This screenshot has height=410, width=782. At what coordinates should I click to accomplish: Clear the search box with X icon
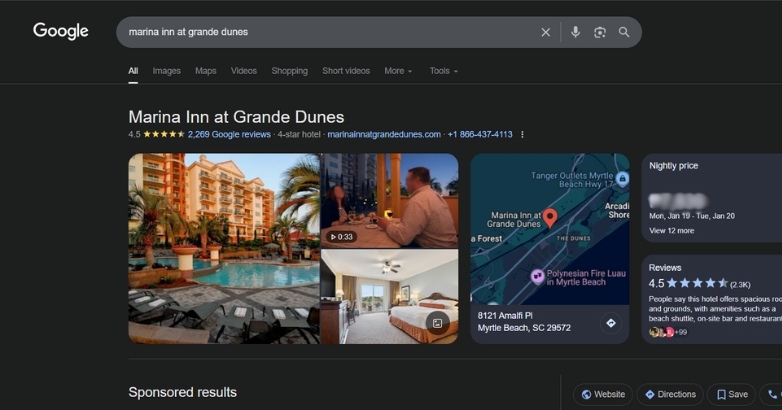point(546,32)
